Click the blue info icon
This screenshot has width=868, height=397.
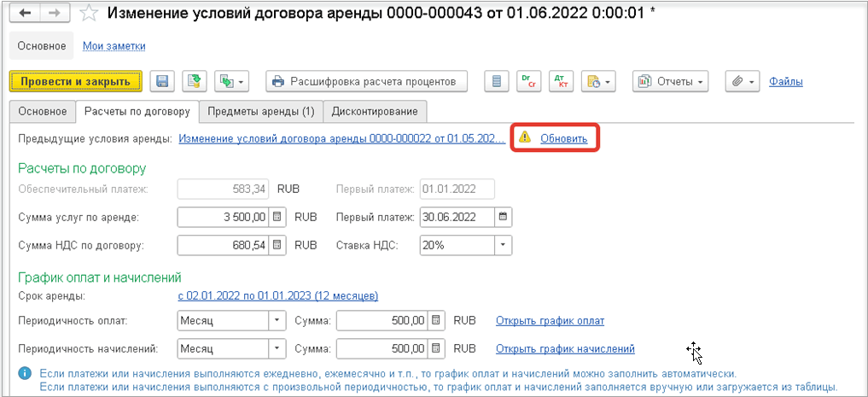[25, 372]
